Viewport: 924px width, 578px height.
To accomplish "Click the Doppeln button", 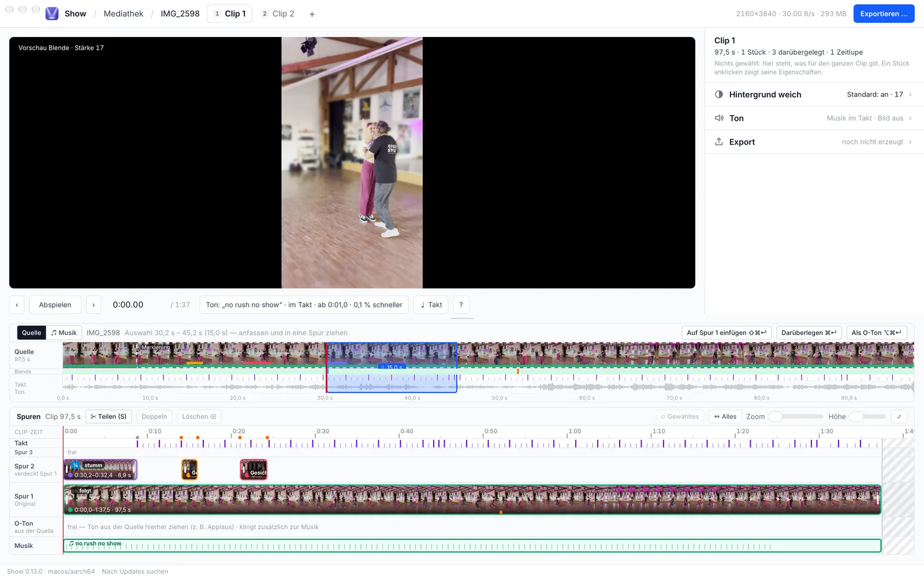I will click(x=154, y=416).
